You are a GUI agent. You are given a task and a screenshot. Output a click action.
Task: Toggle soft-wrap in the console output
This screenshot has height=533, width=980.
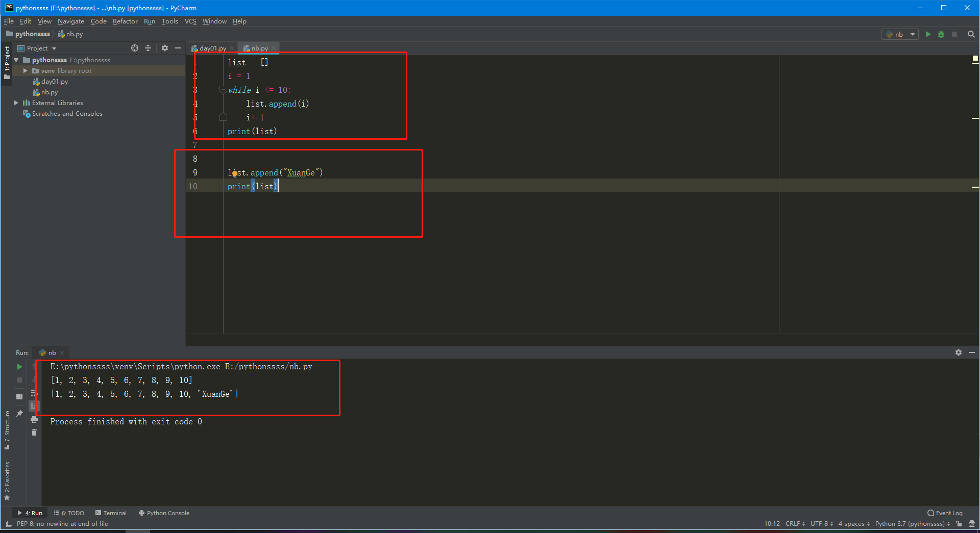(34, 392)
